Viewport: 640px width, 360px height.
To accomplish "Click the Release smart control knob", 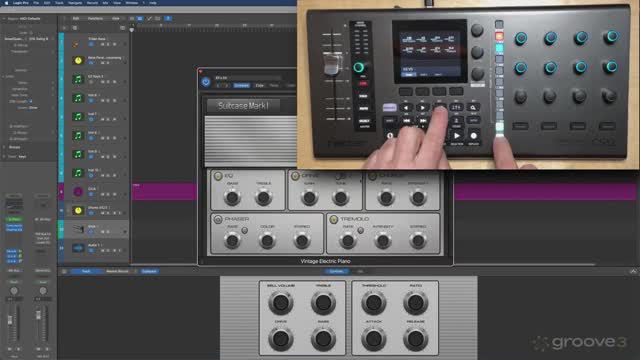I will [x=416, y=339].
